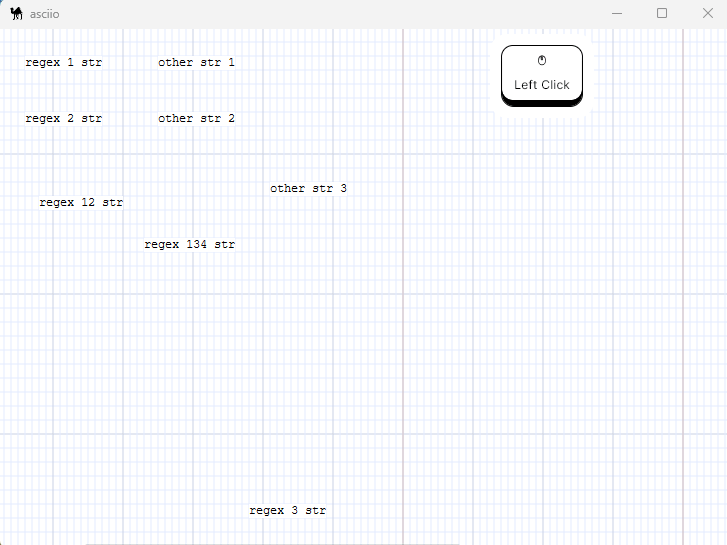Minimize the asciio window
Image resolution: width=727 pixels, height=545 pixels.
(617, 14)
